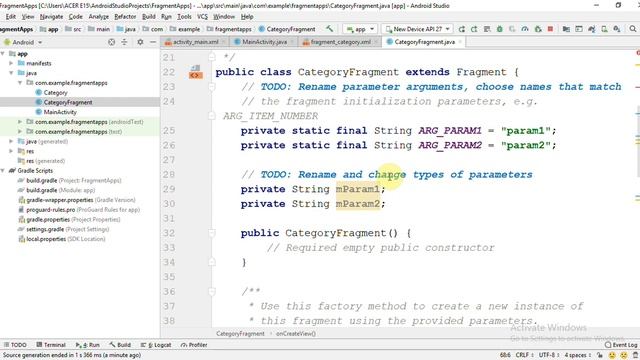Open the Refactor menu
The width and height of the screenshot is (640, 360).
[x=125, y=17]
